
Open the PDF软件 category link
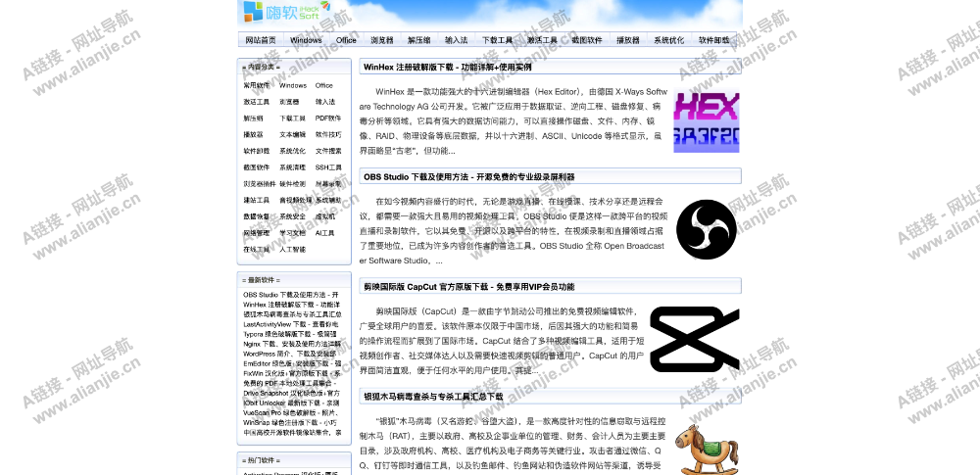coord(328,119)
